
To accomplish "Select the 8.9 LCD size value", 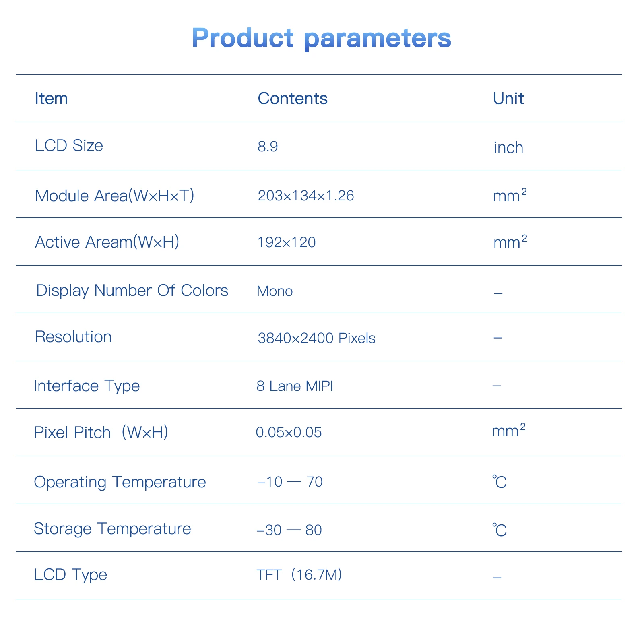I will [x=268, y=147].
